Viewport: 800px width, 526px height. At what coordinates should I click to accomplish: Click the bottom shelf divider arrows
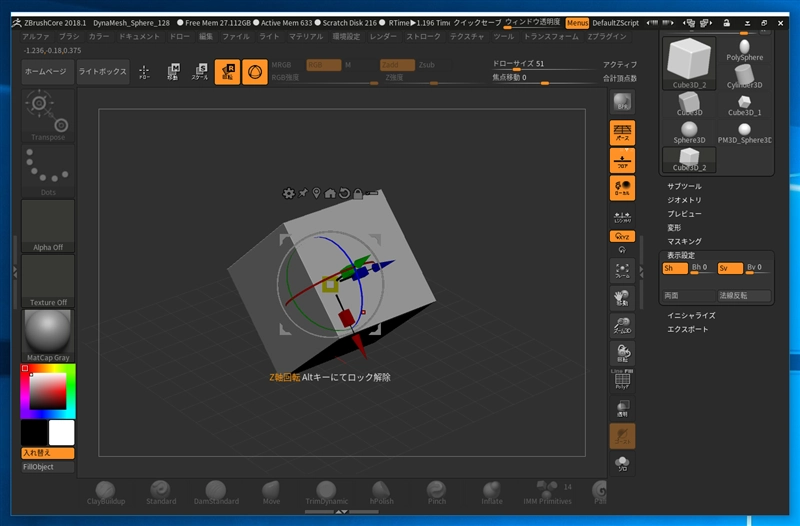[342, 511]
